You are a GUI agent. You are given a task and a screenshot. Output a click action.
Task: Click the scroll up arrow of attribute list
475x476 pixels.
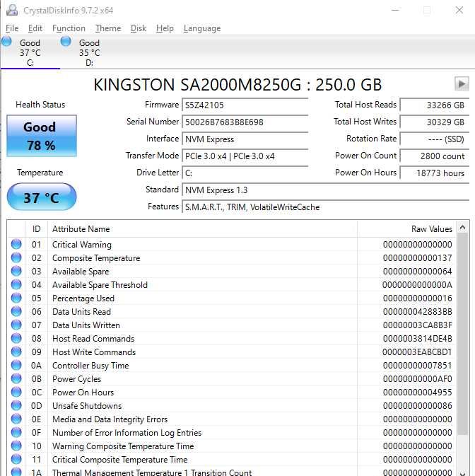click(462, 227)
